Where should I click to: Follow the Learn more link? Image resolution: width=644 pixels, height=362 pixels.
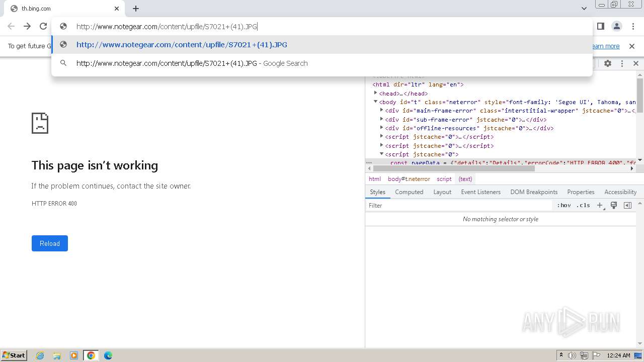coord(606,46)
